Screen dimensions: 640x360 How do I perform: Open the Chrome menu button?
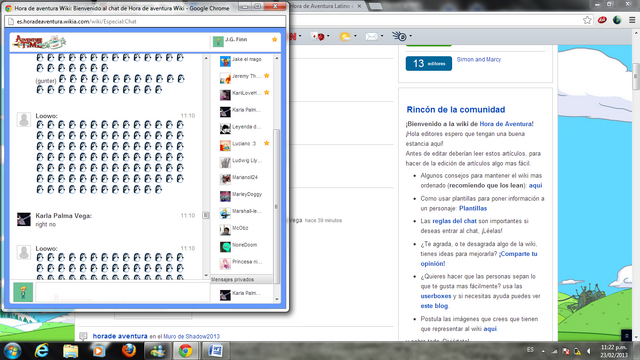632,20
